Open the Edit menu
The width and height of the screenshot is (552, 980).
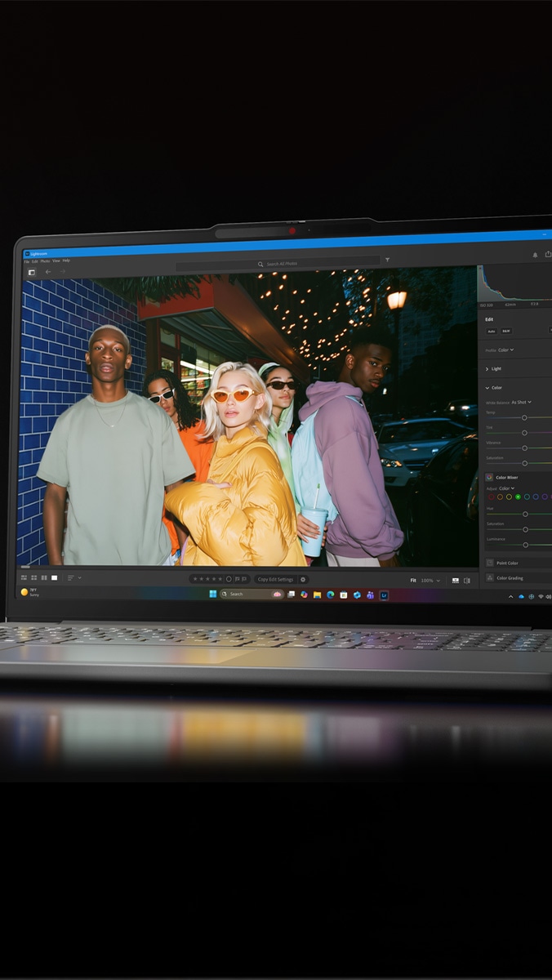34,261
